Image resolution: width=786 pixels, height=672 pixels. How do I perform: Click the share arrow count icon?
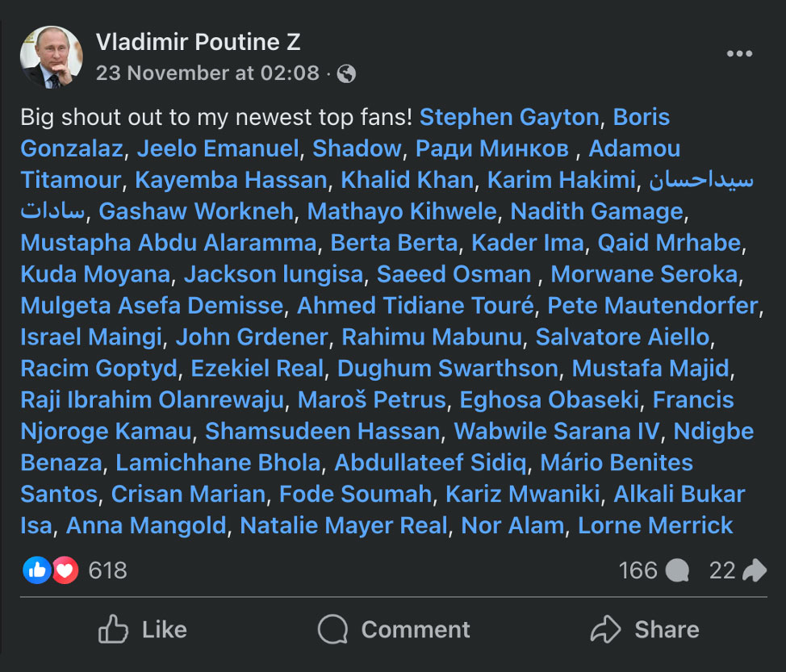click(754, 571)
